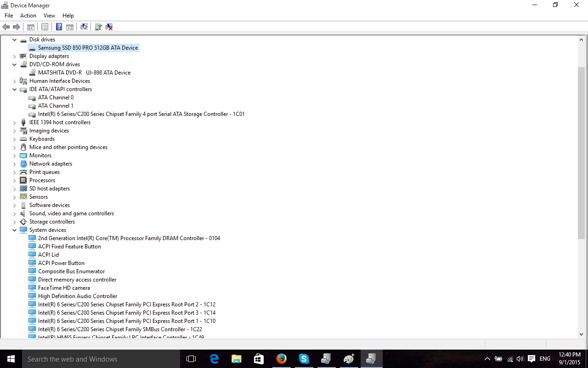This screenshot has width=588, height=368.
Task: Select ACPI Fixed Feature Button
Action: coord(69,247)
